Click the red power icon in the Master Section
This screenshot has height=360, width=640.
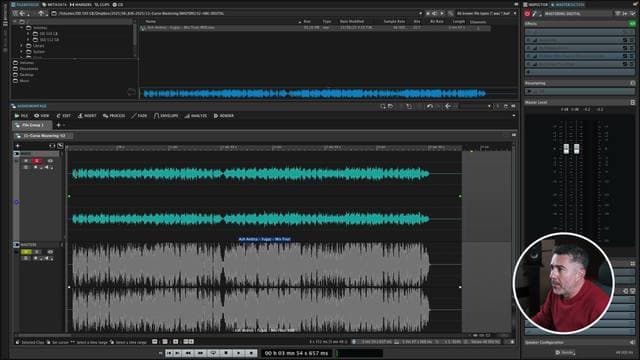527,14
